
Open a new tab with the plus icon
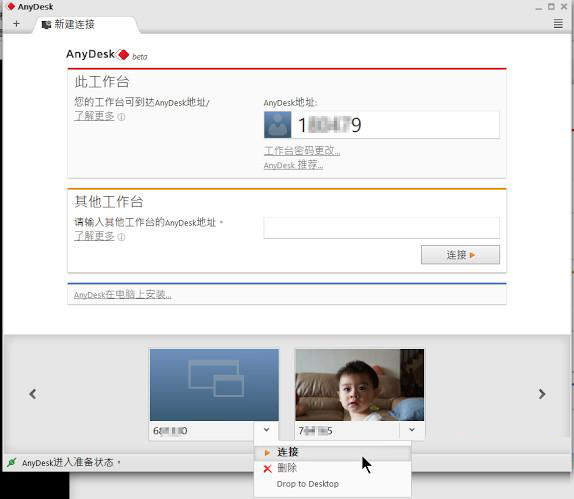click(16, 24)
